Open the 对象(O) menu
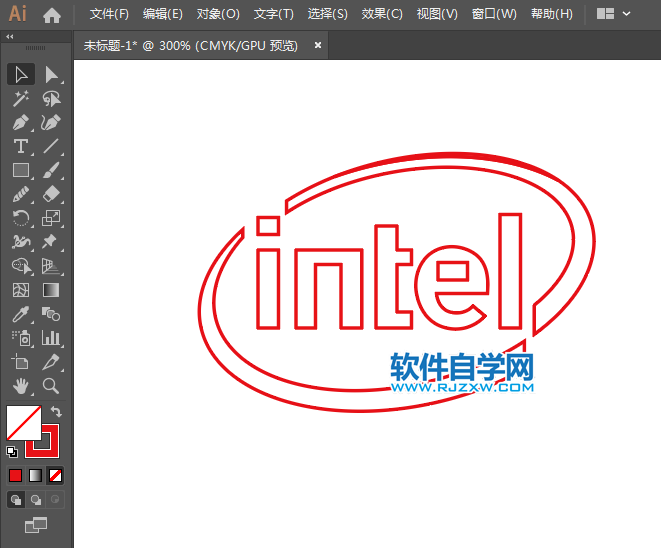This screenshot has height=548, width=661. (x=218, y=14)
